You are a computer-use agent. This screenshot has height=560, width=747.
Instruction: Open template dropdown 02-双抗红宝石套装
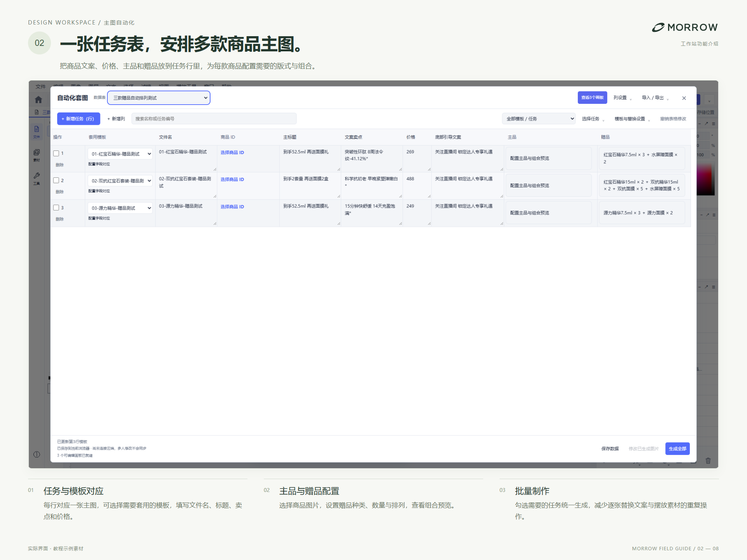click(x=120, y=181)
